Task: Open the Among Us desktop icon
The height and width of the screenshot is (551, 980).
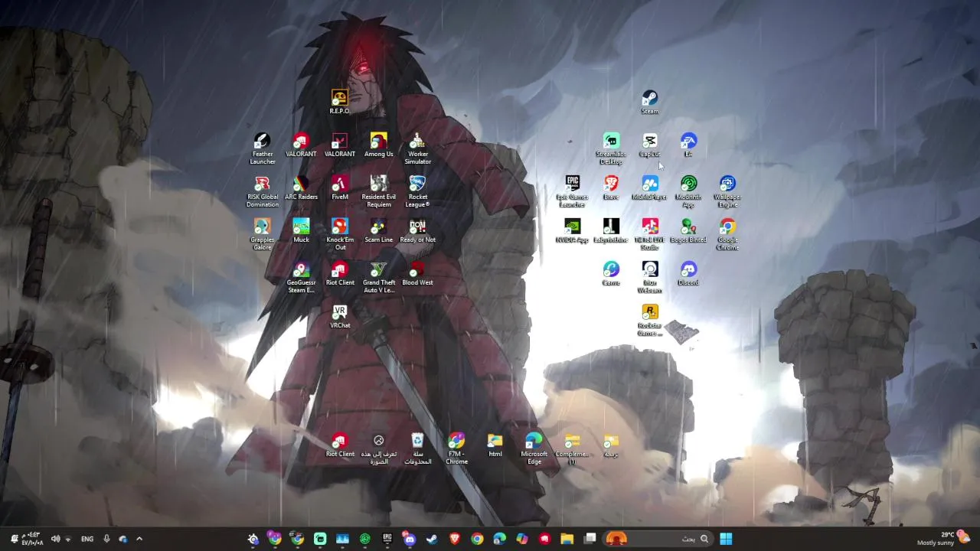Action: click(x=378, y=145)
